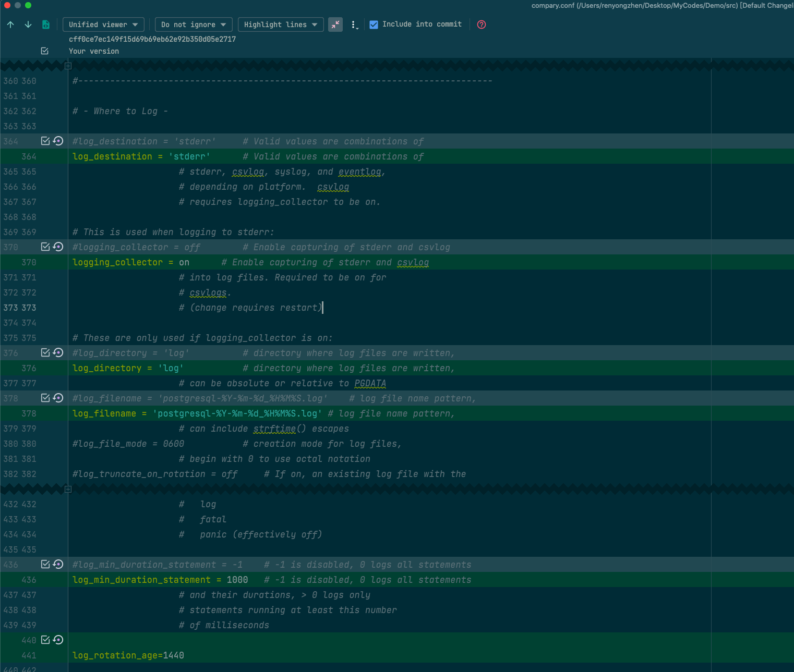The width and height of the screenshot is (794, 672).
Task: Click uncommented log_filename postgresql pattern line
Action: [263, 413]
